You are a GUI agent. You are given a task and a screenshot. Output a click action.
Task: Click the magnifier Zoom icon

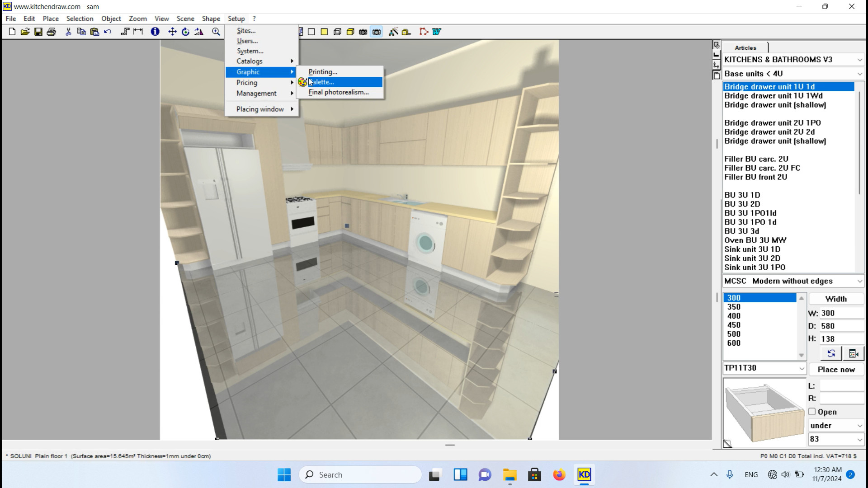(x=216, y=32)
